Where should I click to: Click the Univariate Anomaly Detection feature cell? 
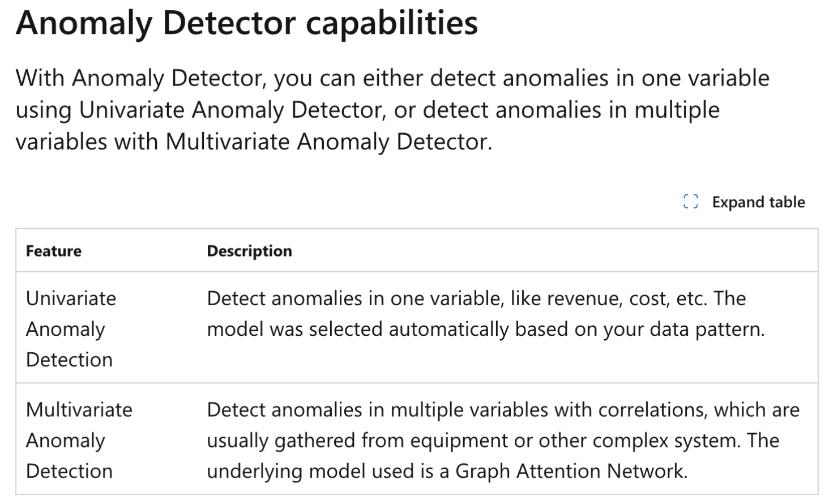[71, 329]
